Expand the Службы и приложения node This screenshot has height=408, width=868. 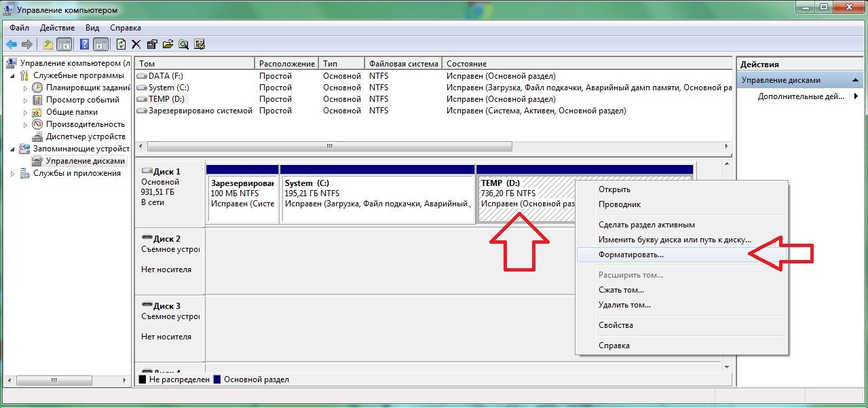(x=14, y=173)
